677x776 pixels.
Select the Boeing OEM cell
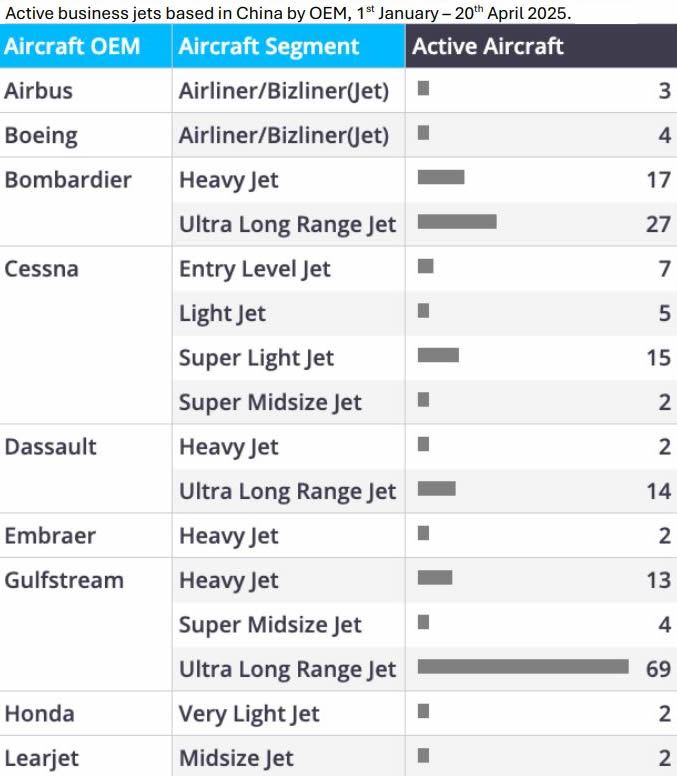41,136
